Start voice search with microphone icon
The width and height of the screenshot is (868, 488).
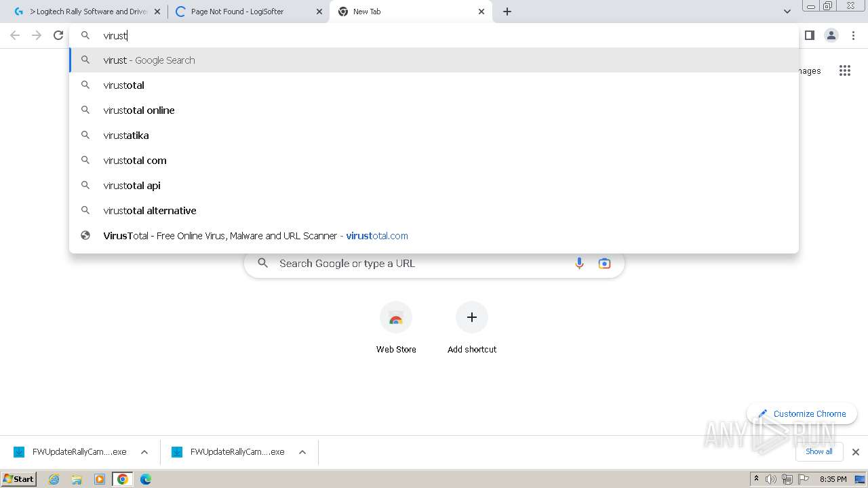(x=579, y=264)
